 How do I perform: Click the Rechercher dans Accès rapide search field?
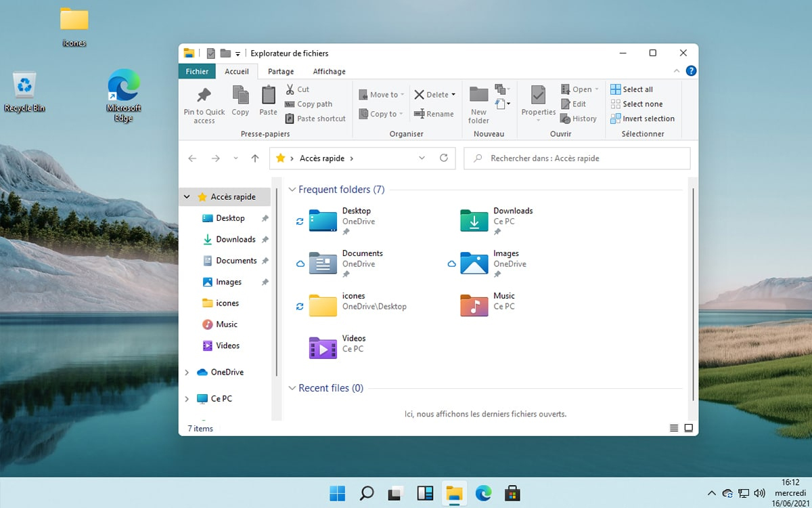point(577,158)
